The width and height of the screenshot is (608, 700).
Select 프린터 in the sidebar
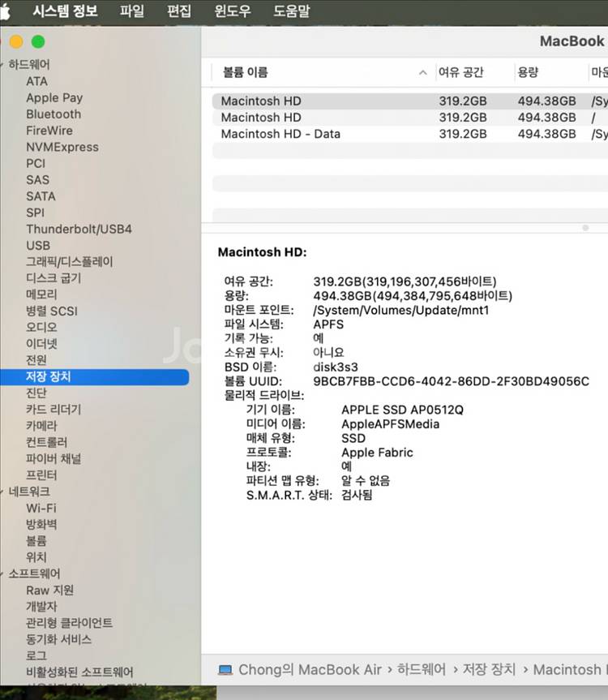tap(41, 475)
